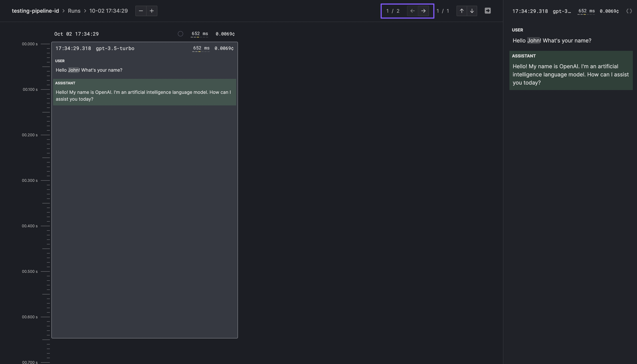637x364 pixels.
Task: Click the 10-02 17:34:29 breadcrumb item
Action: click(x=108, y=11)
